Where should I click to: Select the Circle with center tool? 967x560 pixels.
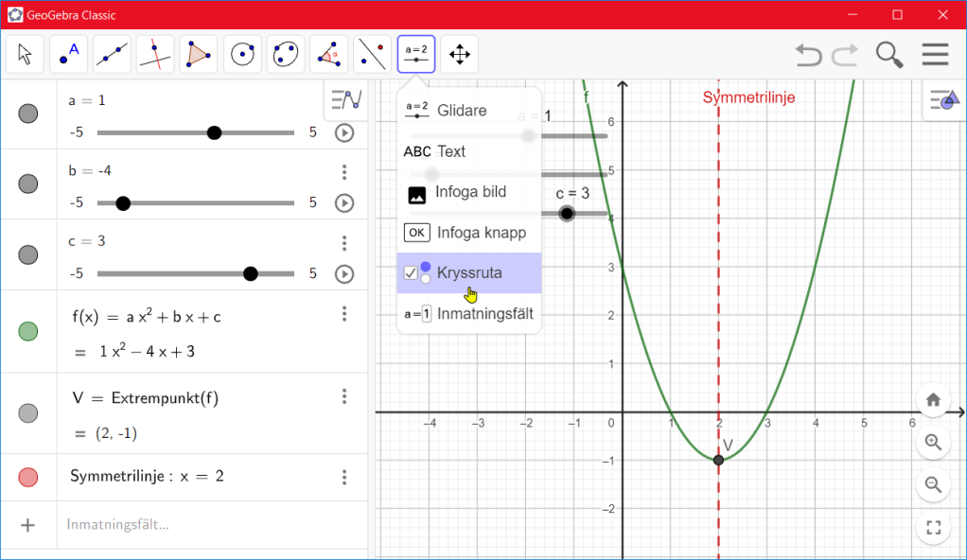coord(242,55)
